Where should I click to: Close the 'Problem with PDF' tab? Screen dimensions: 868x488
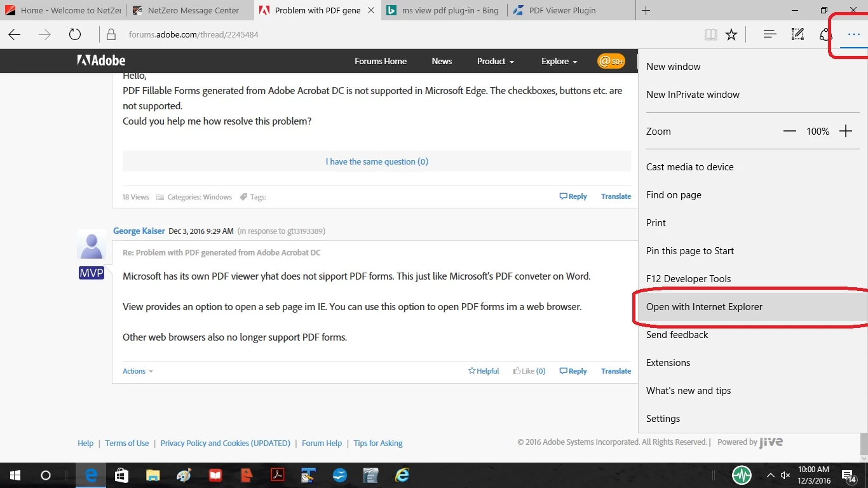click(x=371, y=10)
